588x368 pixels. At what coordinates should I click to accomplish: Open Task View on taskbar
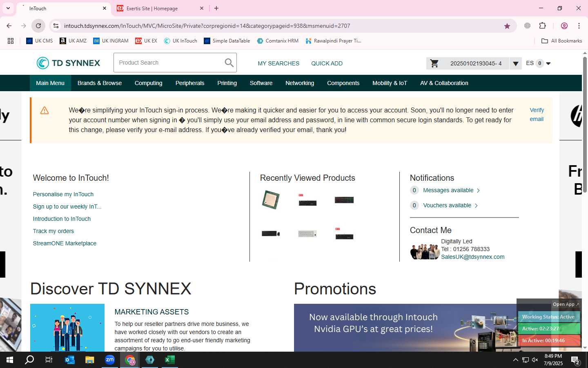click(x=49, y=360)
